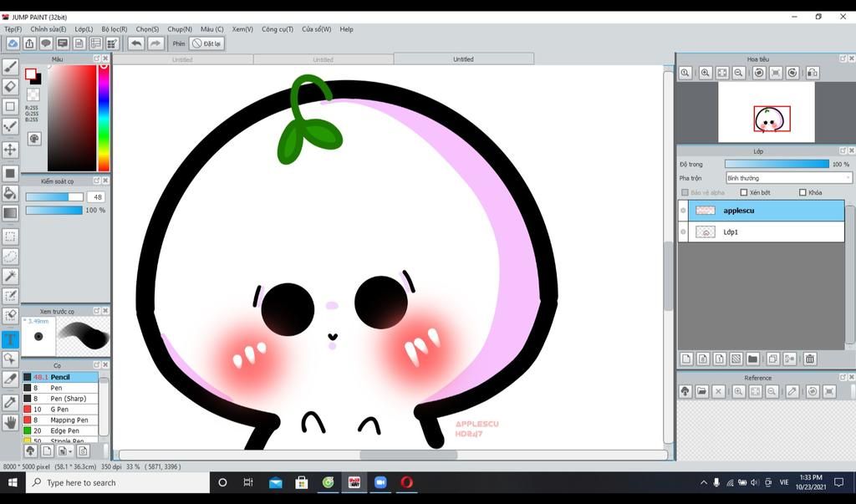This screenshot has height=504, width=856.
Task: Tick the Khóa lock checkbox
Action: [802, 192]
